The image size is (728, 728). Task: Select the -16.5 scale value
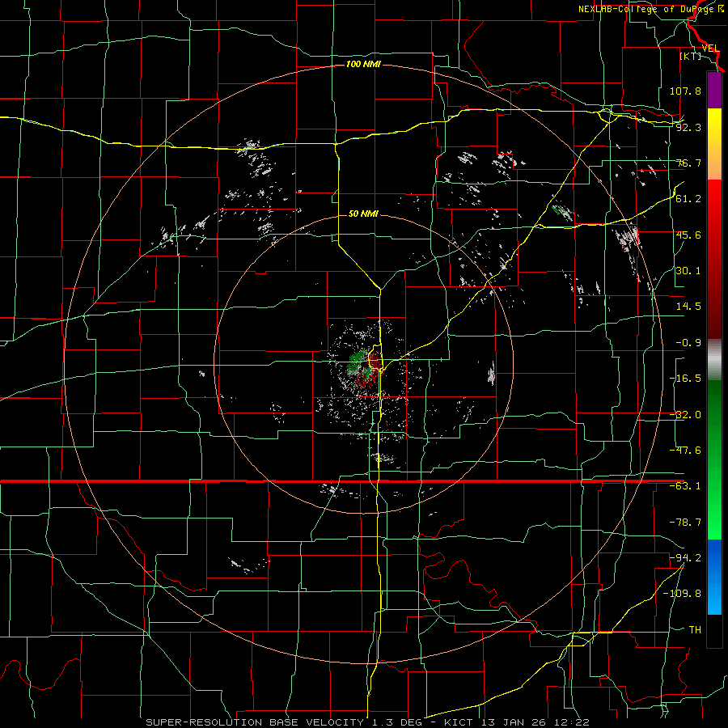[x=685, y=379]
